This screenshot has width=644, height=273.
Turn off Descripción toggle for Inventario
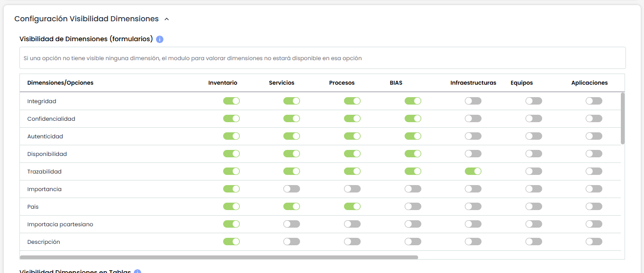(x=231, y=242)
